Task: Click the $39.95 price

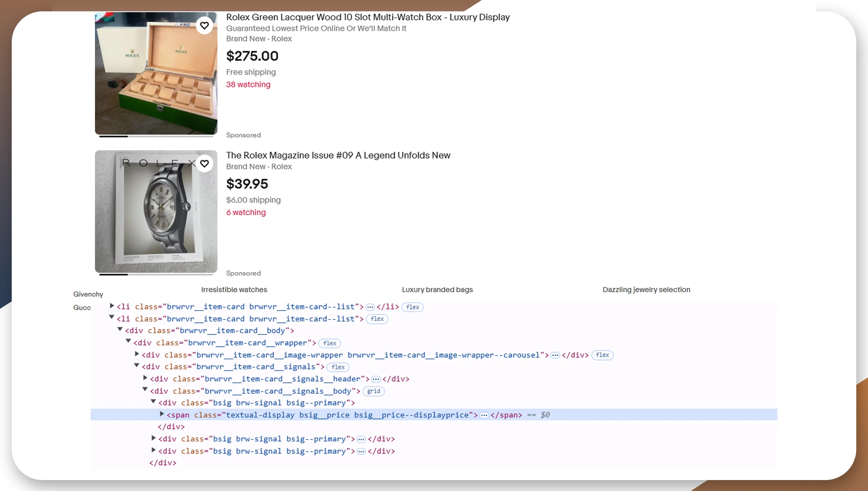Action: pyautogui.click(x=247, y=184)
